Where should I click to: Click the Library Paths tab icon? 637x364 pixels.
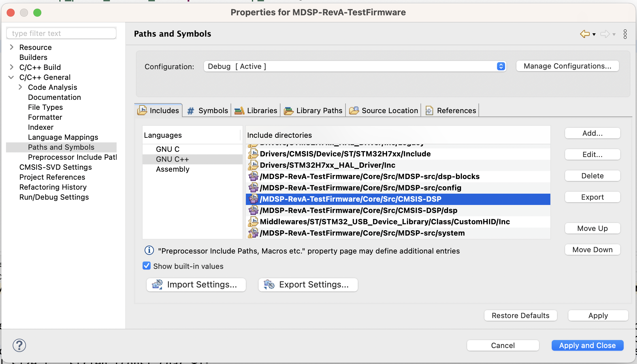click(289, 110)
